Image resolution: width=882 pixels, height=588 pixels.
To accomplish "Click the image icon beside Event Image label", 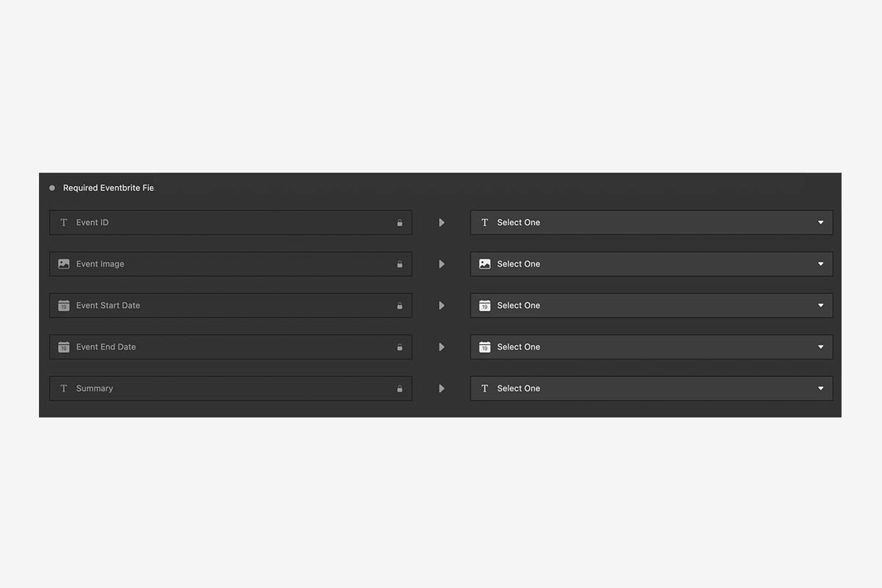I will tap(64, 264).
